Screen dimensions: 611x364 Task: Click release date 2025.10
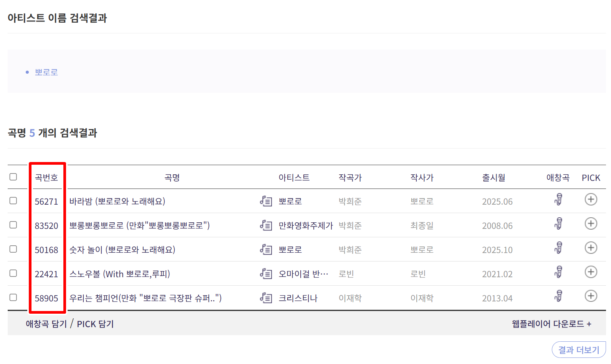click(497, 250)
